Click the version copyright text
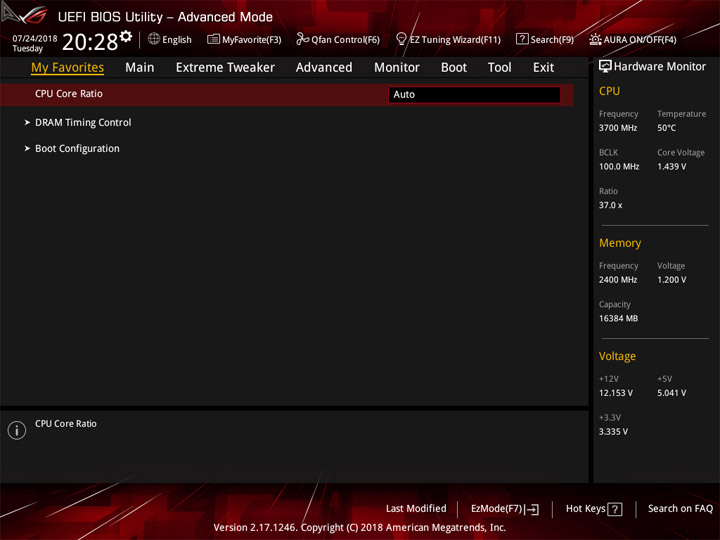The width and height of the screenshot is (720, 540). pos(360,528)
